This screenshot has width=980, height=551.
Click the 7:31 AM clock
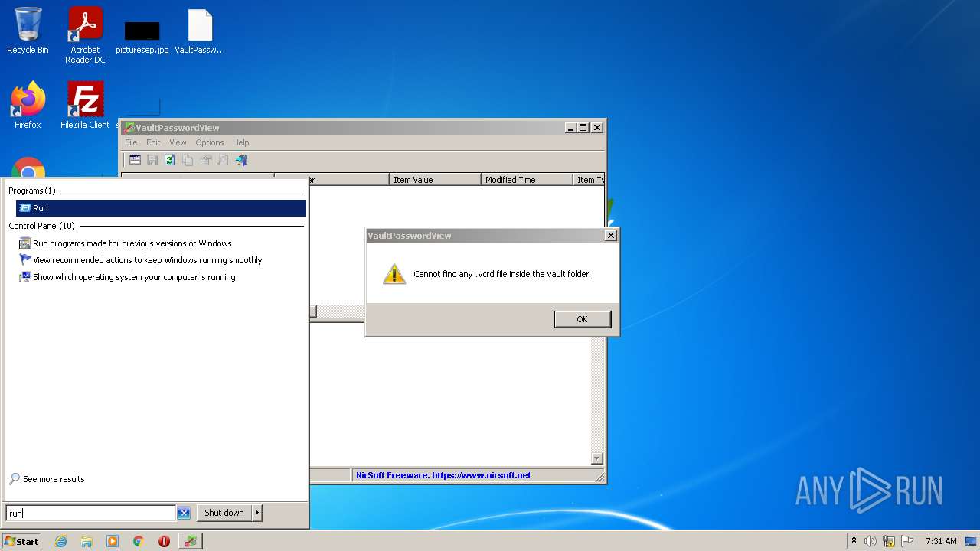coord(941,541)
